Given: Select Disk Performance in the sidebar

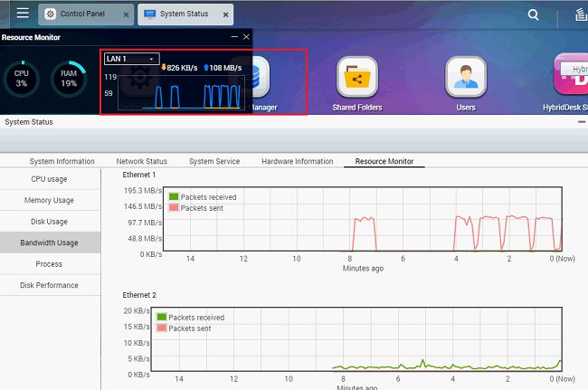Looking at the screenshot, I should (51, 285).
